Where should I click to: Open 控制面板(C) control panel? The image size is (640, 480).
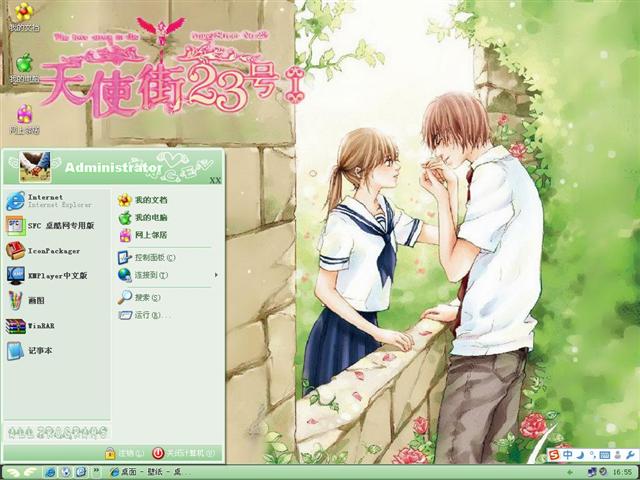[147, 258]
